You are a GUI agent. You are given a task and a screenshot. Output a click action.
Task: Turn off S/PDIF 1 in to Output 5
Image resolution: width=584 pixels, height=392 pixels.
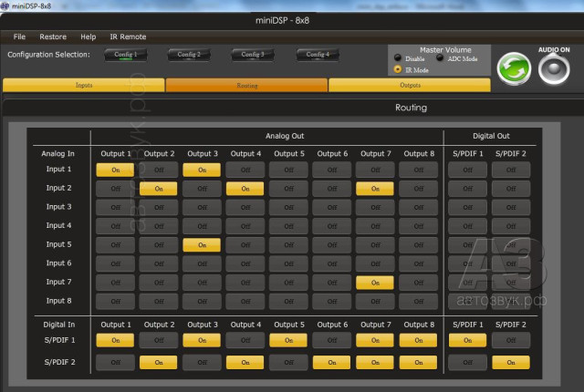(288, 340)
